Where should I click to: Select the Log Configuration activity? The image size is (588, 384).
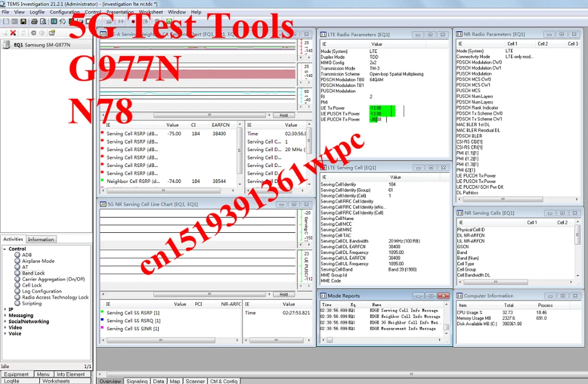(42, 291)
